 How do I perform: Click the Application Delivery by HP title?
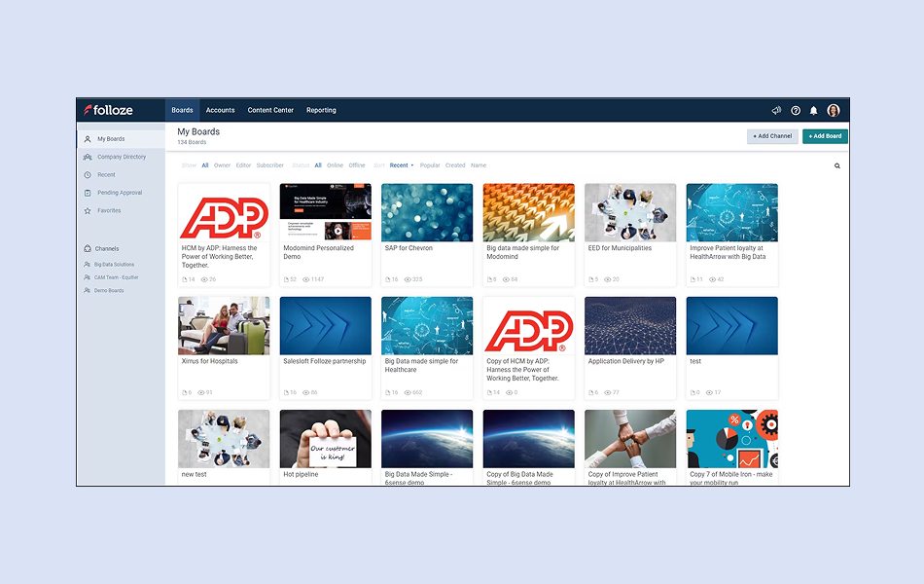(625, 362)
